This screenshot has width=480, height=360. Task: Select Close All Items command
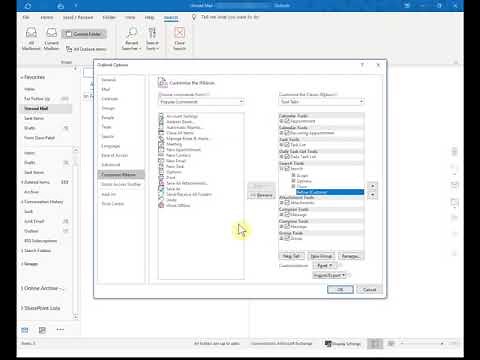[x=179, y=133]
